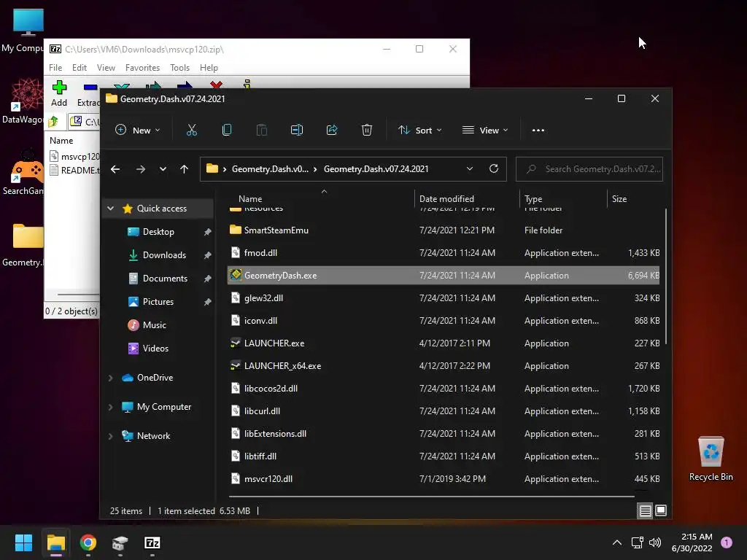Open recent locations chevron next to forward arrow

[163, 169]
